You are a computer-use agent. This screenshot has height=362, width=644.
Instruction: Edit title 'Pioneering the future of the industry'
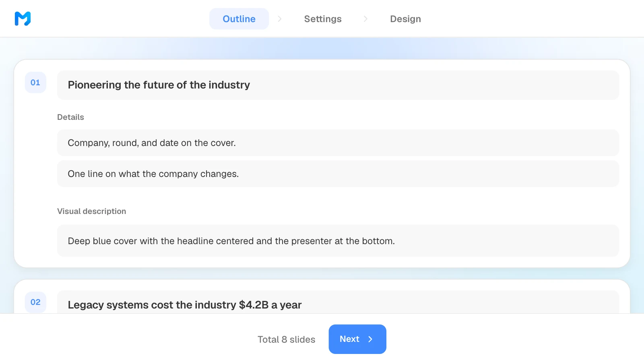coord(338,85)
